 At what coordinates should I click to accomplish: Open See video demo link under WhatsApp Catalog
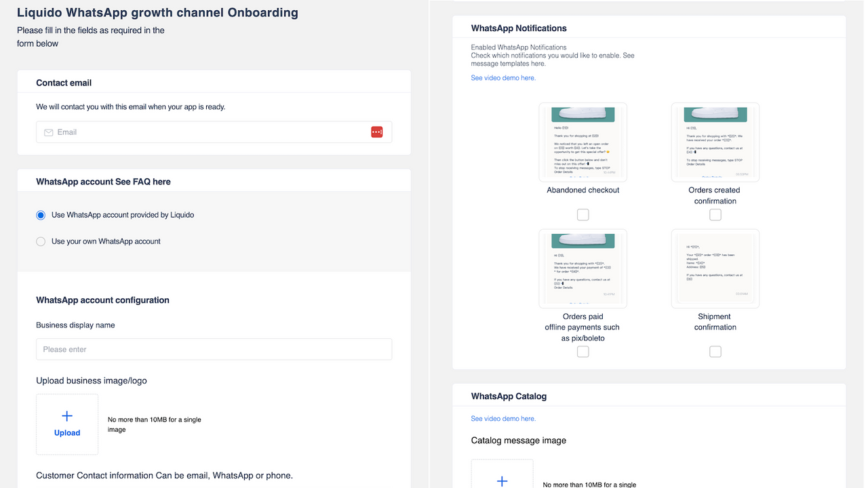pos(503,419)
